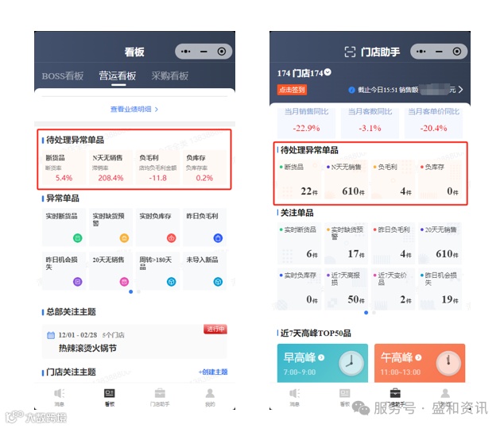Open 周转>180天品 card icon
This screenshot has width=504, height=428.
(x=172, y=282)
